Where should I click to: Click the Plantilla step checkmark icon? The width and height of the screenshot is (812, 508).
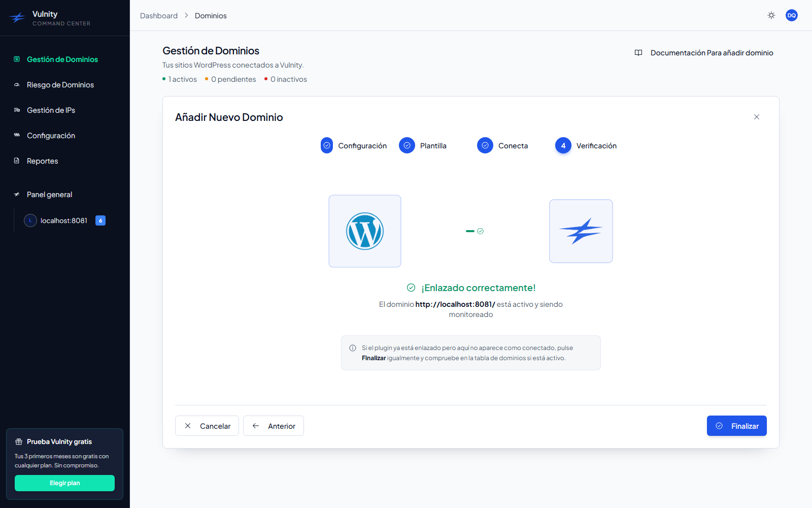tap(407, 145)
